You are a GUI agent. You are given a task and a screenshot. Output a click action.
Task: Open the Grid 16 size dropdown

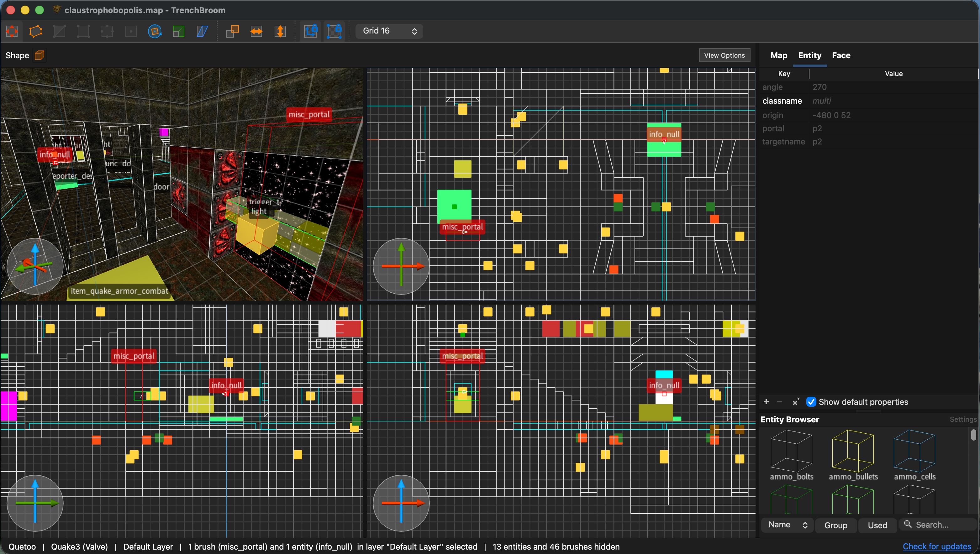389,31
